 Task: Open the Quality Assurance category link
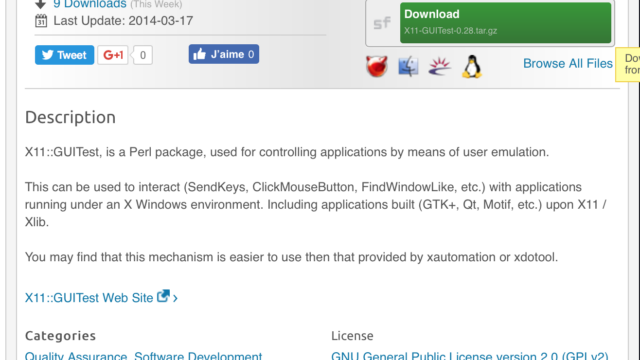click(76, 356)
